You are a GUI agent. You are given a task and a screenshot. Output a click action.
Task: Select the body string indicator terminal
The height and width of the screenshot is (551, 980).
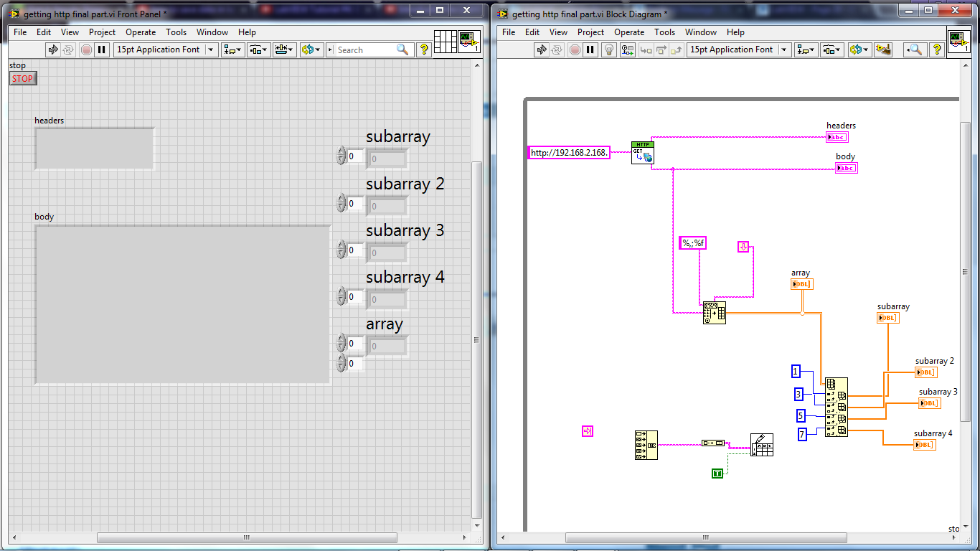(x=847, y=168)
